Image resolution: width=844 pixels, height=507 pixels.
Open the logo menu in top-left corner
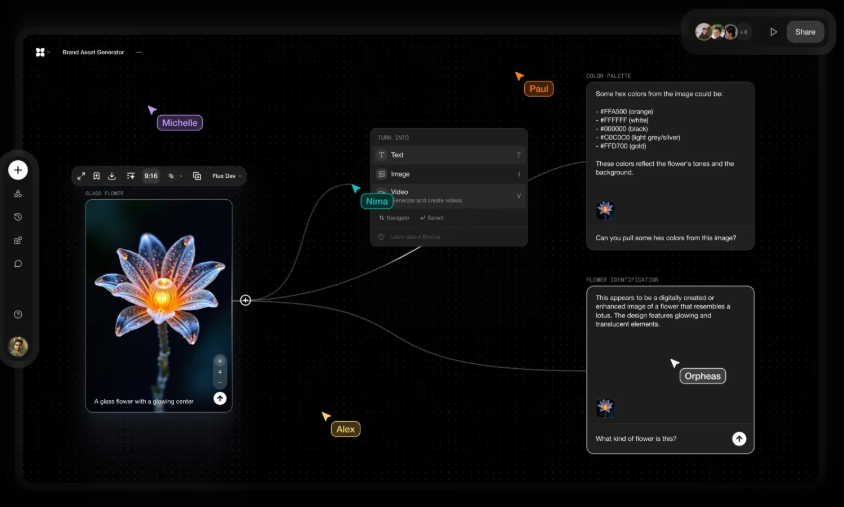pos(41,52)
